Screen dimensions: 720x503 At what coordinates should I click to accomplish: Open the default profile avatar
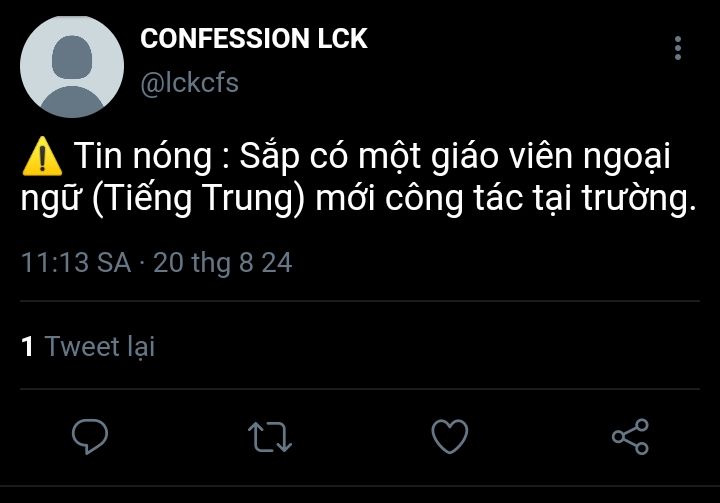72,66
